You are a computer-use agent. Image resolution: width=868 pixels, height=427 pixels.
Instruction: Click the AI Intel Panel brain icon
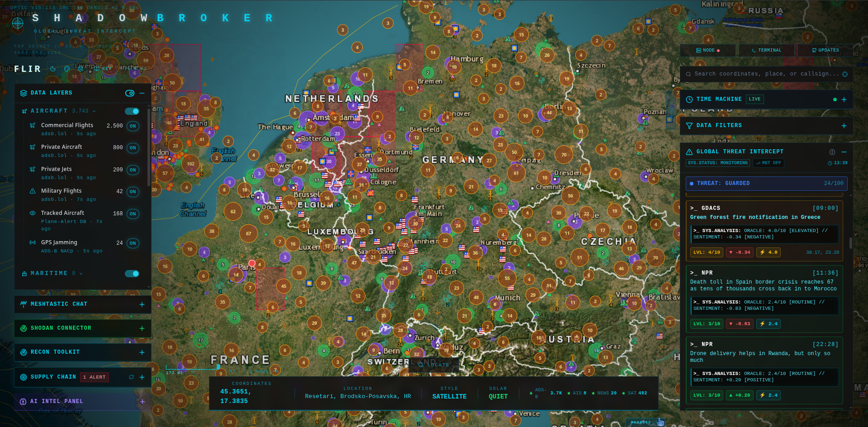tap(23, 402)
